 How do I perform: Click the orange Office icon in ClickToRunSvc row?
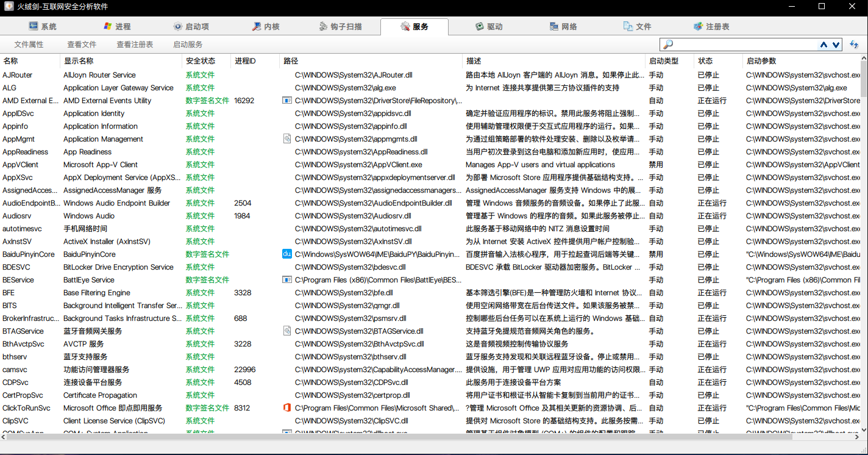(x=287, y=408)
